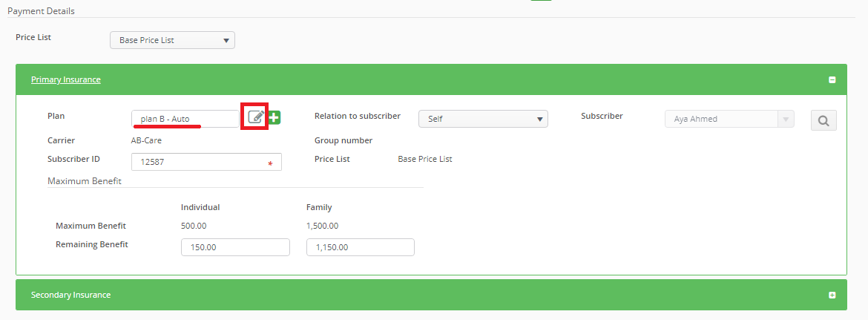Click the Family Remaining Benefit field
The width and height of the screenshot is (868, 320).
point(360,247)
